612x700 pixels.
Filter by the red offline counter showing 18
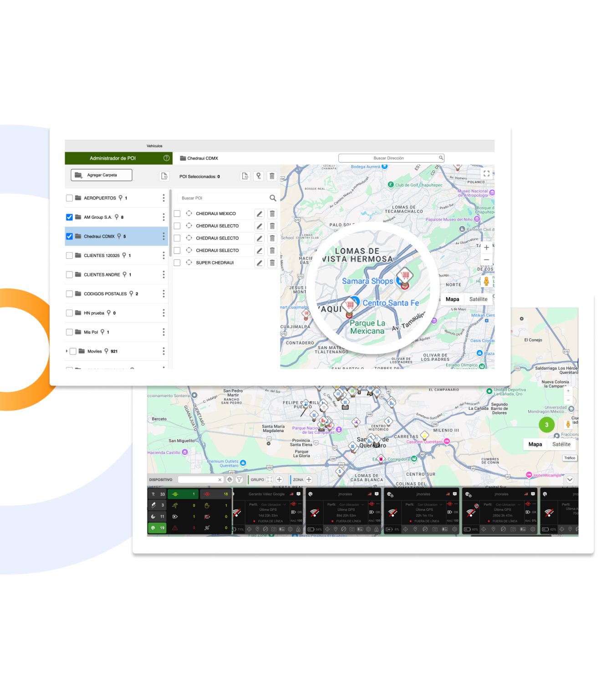215,494
